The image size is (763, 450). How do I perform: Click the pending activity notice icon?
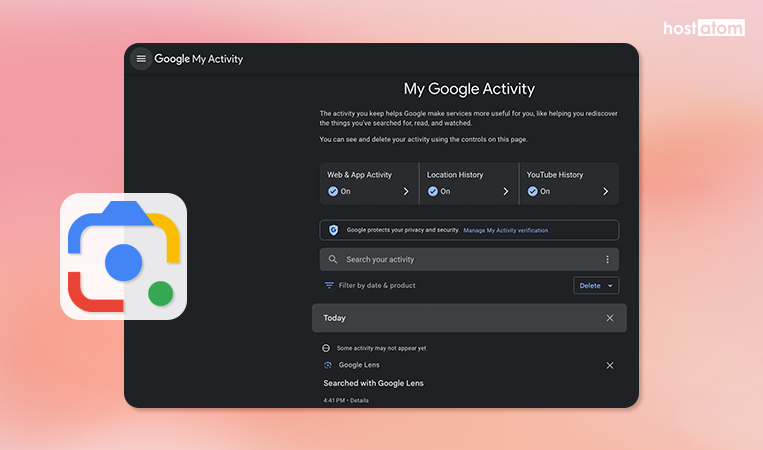point(326,348)
